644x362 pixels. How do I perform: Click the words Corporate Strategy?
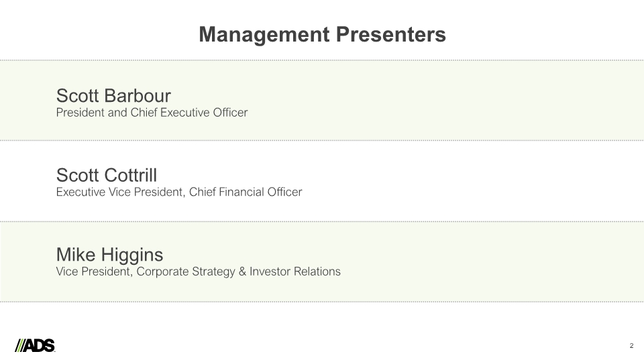tap(186, 271)
